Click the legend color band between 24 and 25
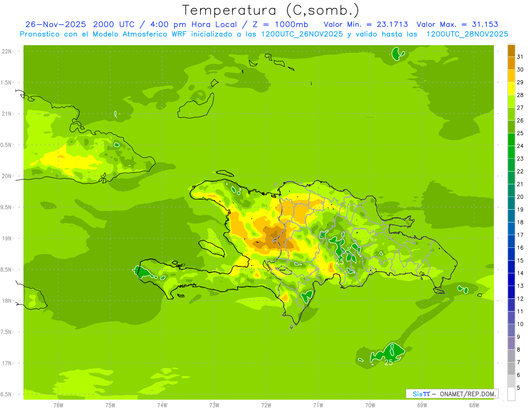Image resolution: width=532 pixels, height=411 pixels. (511, 139)
